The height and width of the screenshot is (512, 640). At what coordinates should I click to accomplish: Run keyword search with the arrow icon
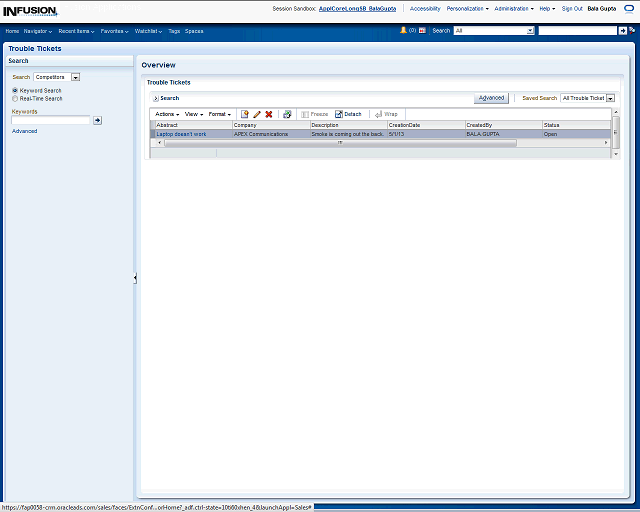click(97, 120)
